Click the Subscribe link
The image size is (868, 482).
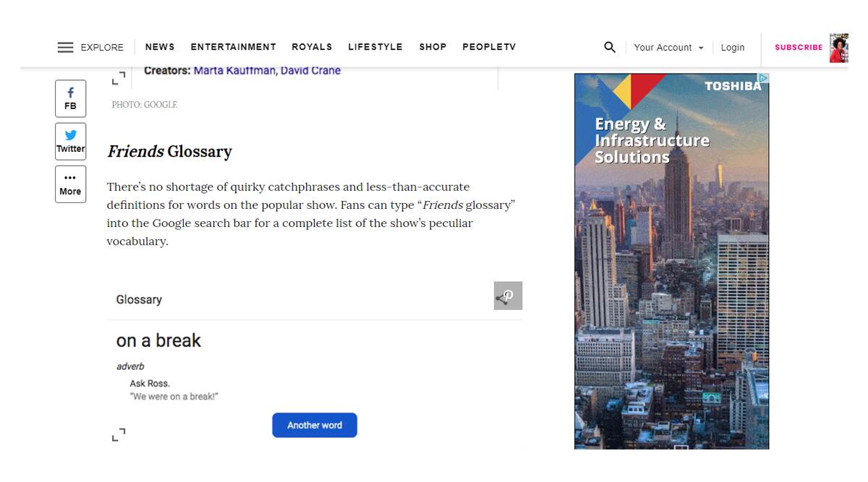799,48
